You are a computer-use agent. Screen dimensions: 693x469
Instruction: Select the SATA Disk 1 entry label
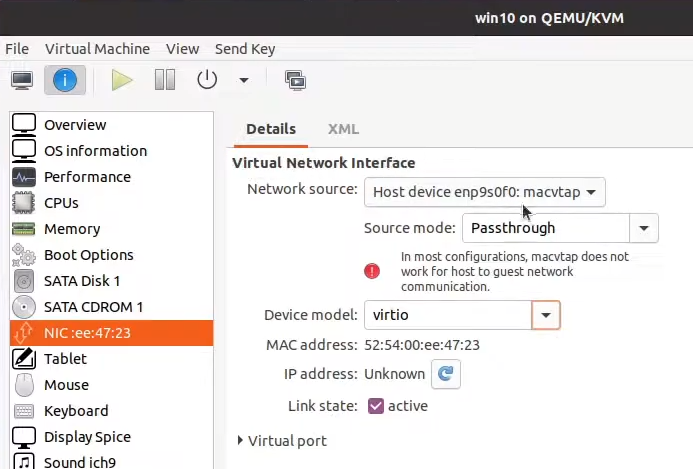82,281
